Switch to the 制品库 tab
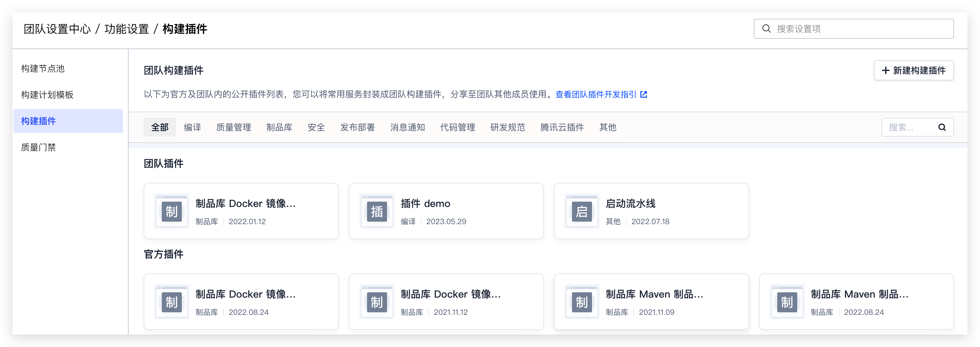This screenshot has width=980, height=347. 279,127
